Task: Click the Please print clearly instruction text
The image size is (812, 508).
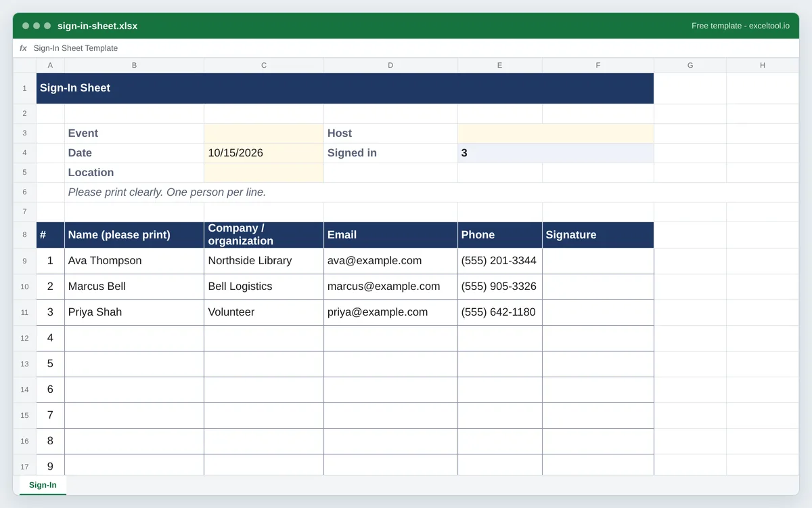Action: [167, 192]
